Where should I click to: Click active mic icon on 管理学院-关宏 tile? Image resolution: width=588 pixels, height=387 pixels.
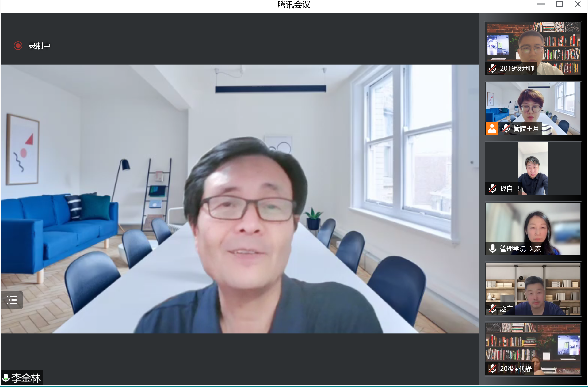[493, 249]
